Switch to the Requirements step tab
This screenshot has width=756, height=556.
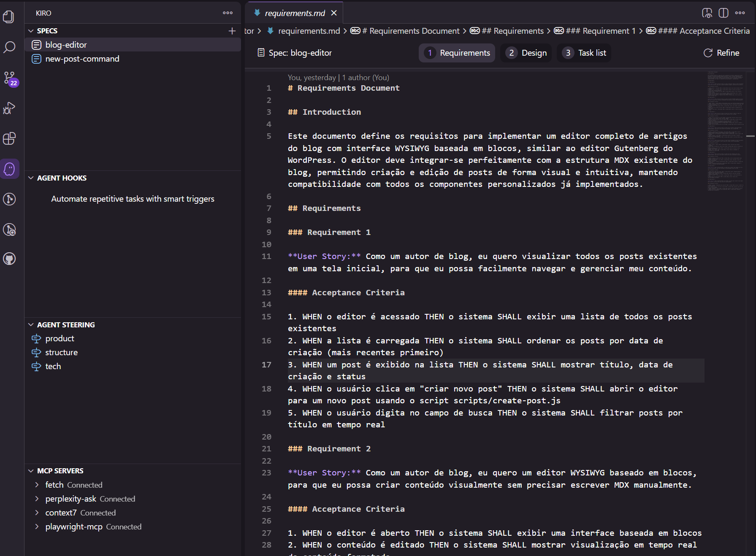coord(457,53)
